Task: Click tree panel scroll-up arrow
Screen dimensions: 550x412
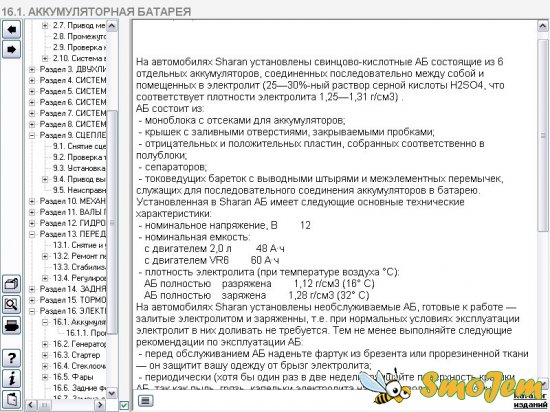Action: point(112,26)
